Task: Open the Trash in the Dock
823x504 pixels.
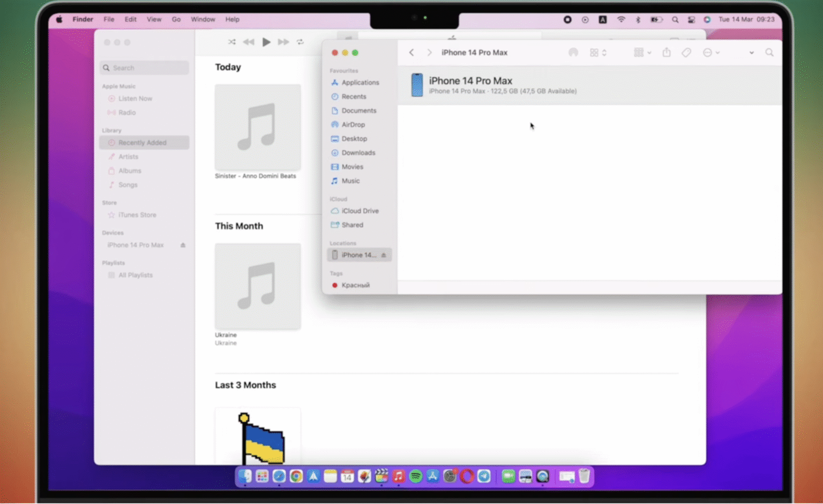Action: click(585, 476)
